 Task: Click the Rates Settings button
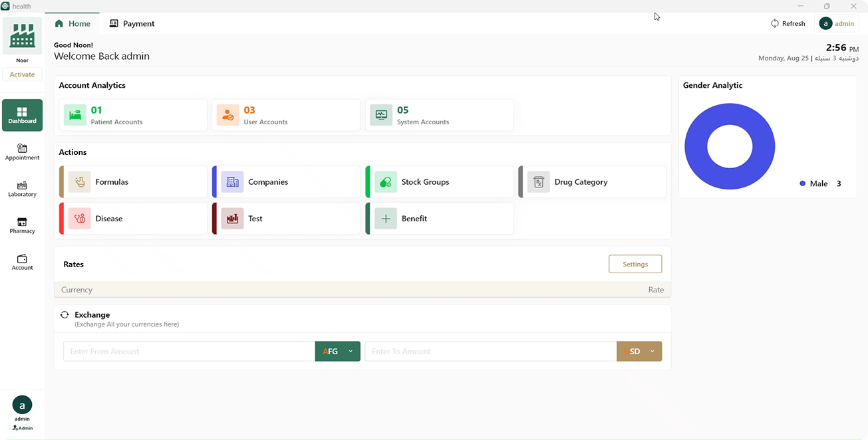click(635, 264)
